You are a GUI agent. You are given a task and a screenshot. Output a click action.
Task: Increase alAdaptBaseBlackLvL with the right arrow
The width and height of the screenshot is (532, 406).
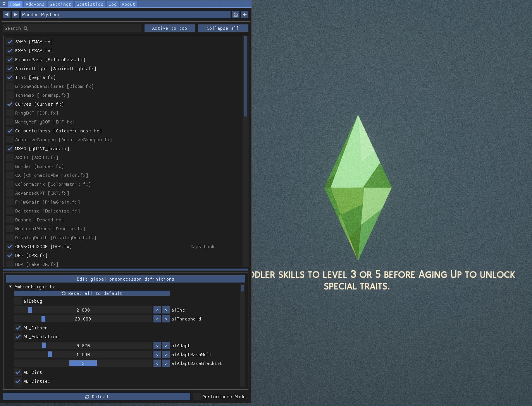tap(166, 363)
